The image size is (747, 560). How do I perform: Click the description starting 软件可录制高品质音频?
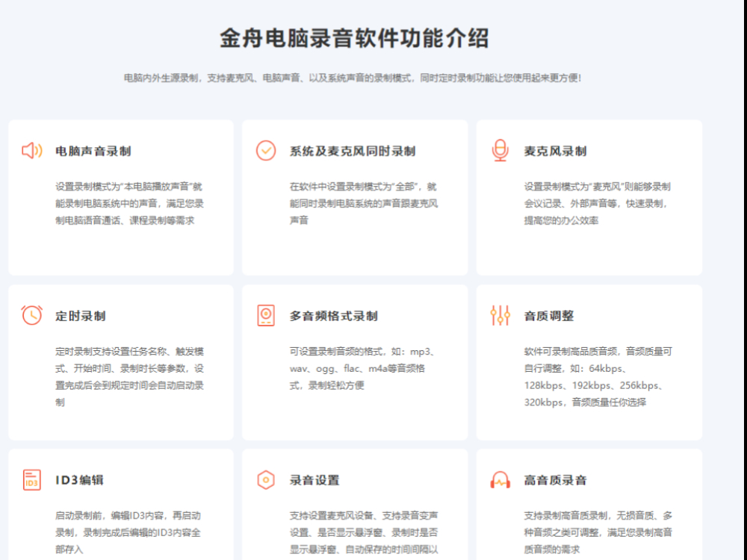(x=598, y=376)
